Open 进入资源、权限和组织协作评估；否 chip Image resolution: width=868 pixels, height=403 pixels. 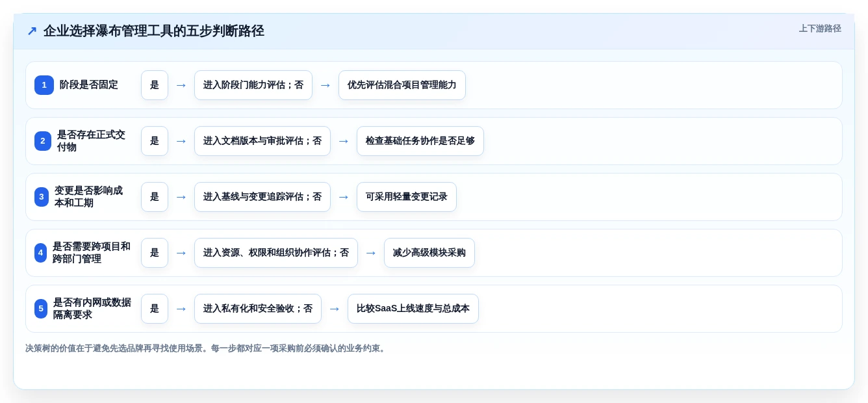click(276, 253)
